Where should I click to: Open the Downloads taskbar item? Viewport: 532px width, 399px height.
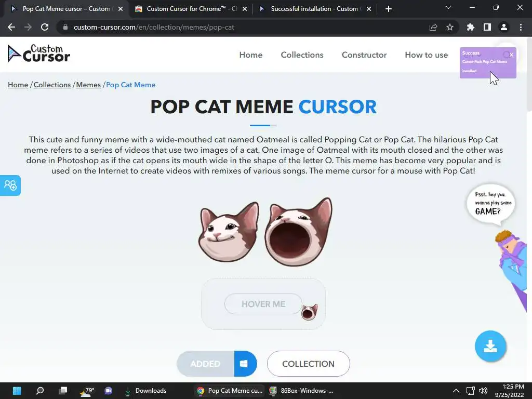[x=145, y=391]
